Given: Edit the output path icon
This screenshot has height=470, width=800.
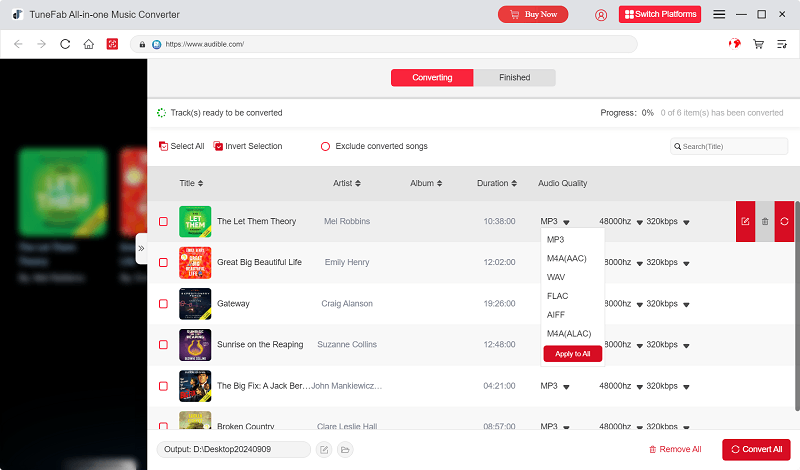Looking at the screenshot, I should pyautogui.click(x=324, y=450).
